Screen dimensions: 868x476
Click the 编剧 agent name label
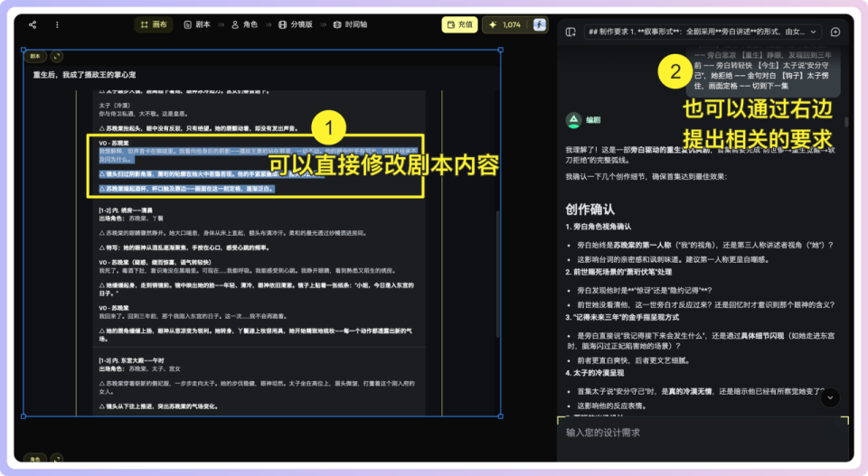pyautogui.click(x=593, y=120)
